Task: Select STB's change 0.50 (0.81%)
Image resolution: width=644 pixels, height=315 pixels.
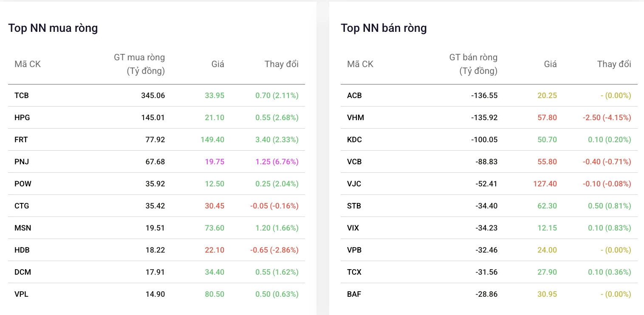Action: [x=610, y=206]
